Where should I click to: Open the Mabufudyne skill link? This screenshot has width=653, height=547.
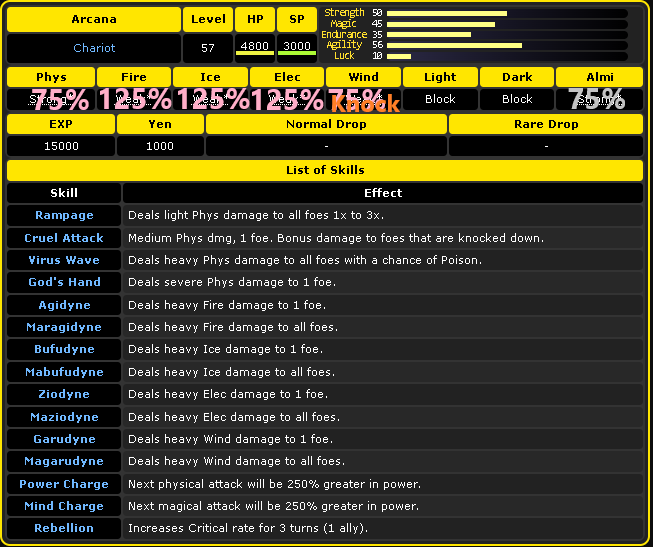pos(64,372)
